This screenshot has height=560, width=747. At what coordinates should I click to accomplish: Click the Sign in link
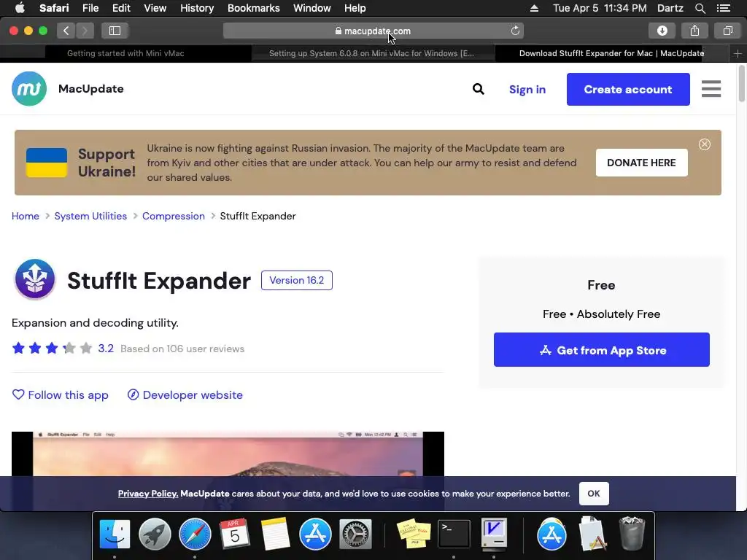coord(527,90)
